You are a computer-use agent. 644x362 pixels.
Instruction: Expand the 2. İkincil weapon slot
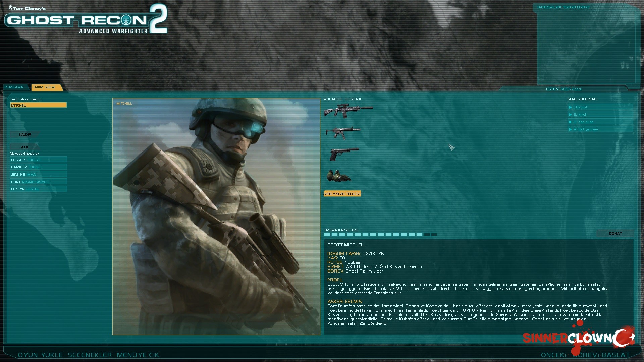(600, 115)
